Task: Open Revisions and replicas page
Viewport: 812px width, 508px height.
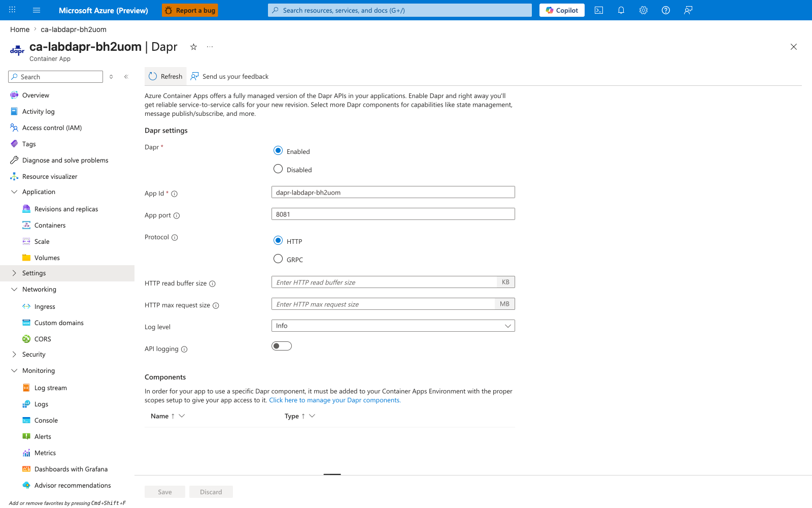Action: [x=66, y=209]
